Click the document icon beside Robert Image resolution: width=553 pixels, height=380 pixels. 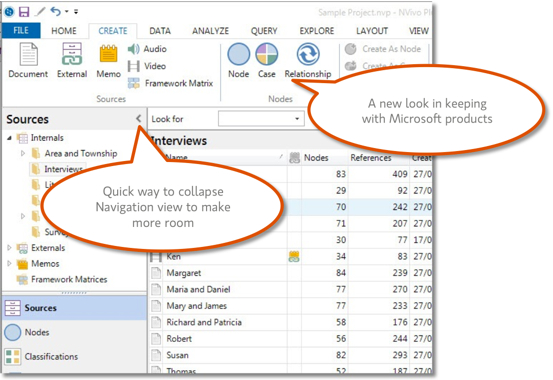click(156, 339)
